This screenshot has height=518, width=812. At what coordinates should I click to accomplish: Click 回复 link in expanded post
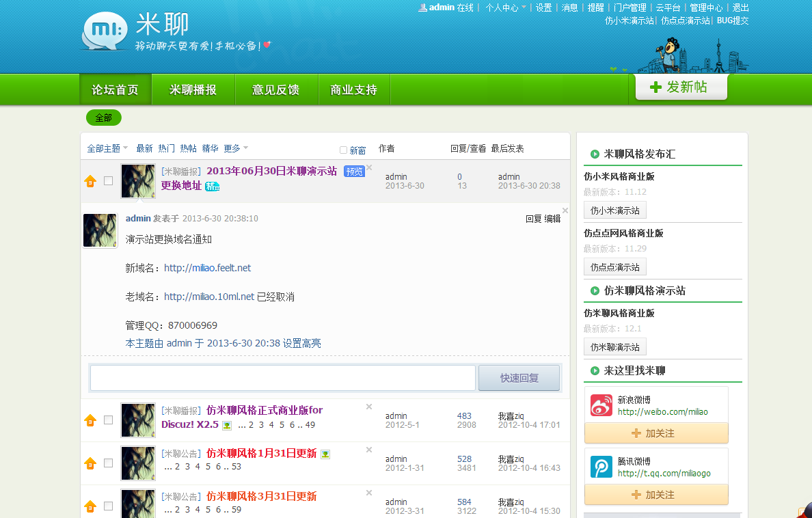533,219
